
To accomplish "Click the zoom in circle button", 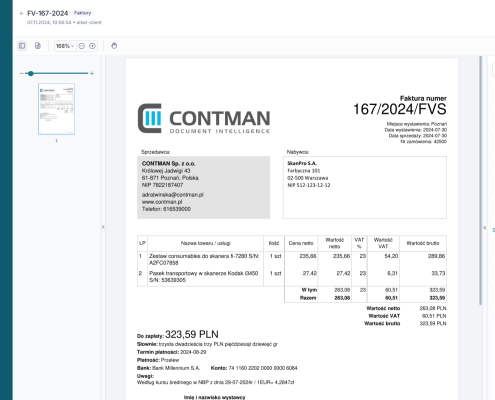I will [92, 46].
